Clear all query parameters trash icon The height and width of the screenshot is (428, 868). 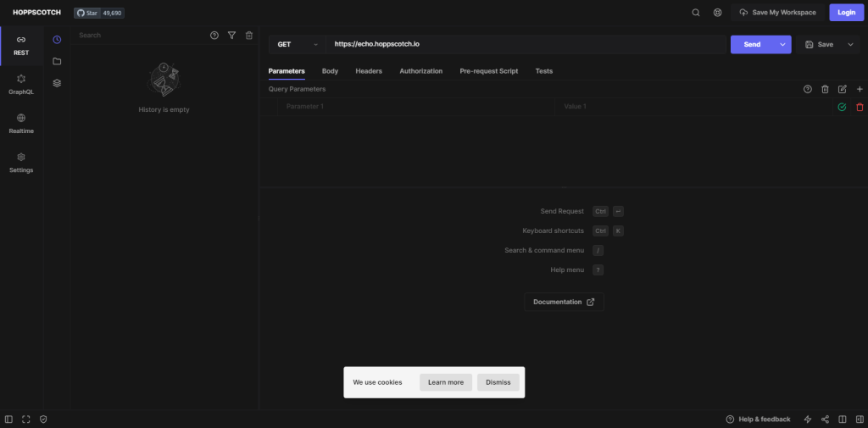(x=825, y=89)
